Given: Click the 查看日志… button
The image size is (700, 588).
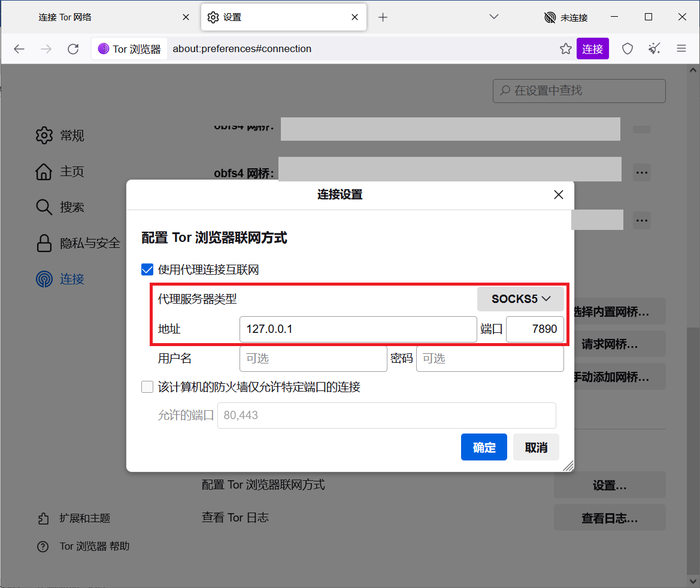Looking at the screenshot, I should point(610,518).
